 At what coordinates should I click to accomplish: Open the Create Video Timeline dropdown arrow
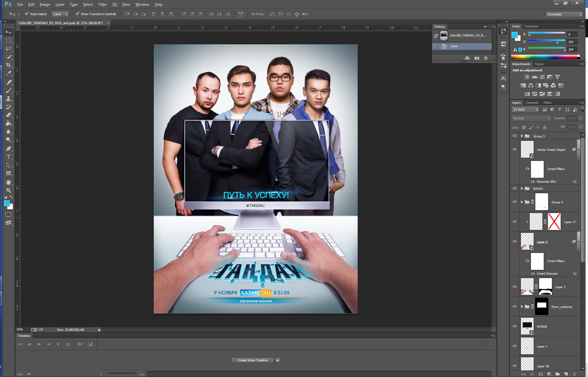tap(278, 360)
